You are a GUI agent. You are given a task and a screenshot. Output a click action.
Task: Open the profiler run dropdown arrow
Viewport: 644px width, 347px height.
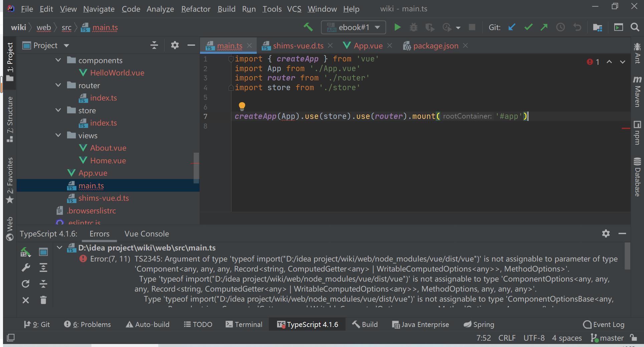[x=458, y=28]
